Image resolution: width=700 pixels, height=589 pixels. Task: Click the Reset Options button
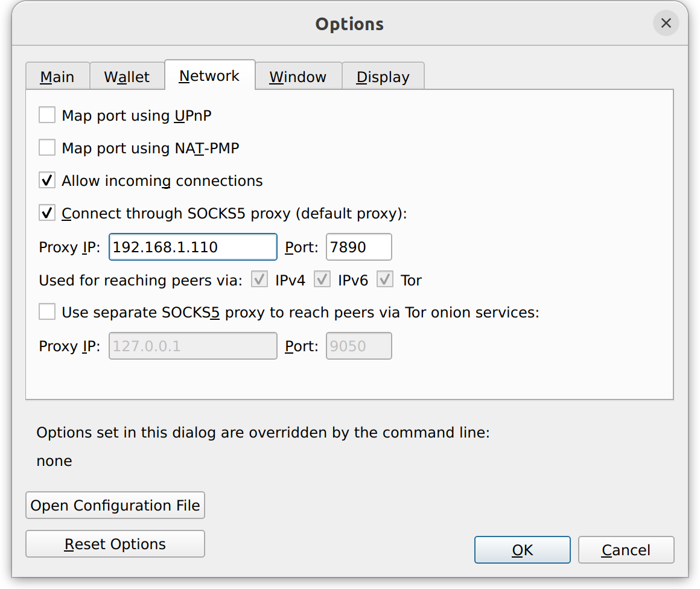coord(115,544)
